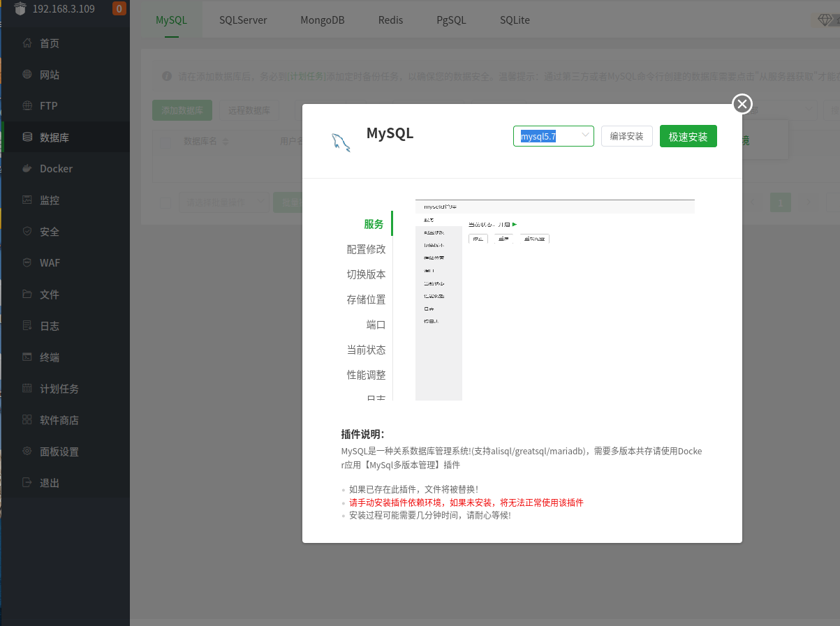Click the WAF icon in sidebar

point(27,263)
